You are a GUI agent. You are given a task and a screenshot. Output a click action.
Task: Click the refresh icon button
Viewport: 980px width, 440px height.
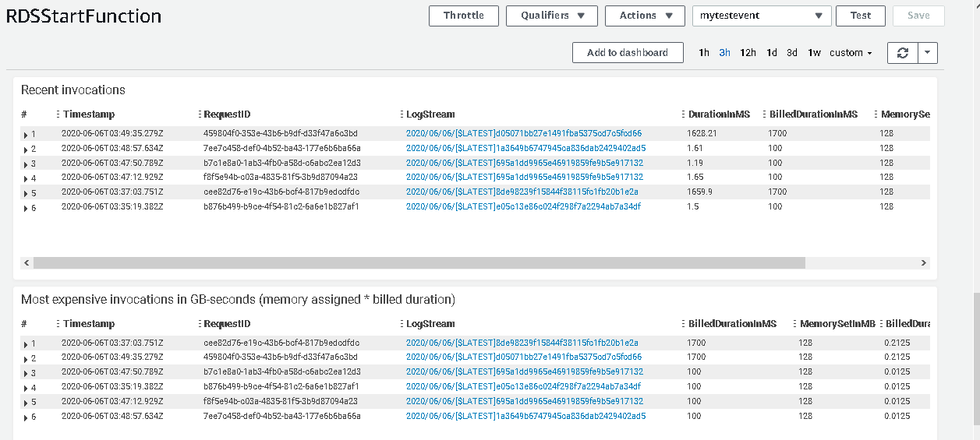click(x=903, y=53)
